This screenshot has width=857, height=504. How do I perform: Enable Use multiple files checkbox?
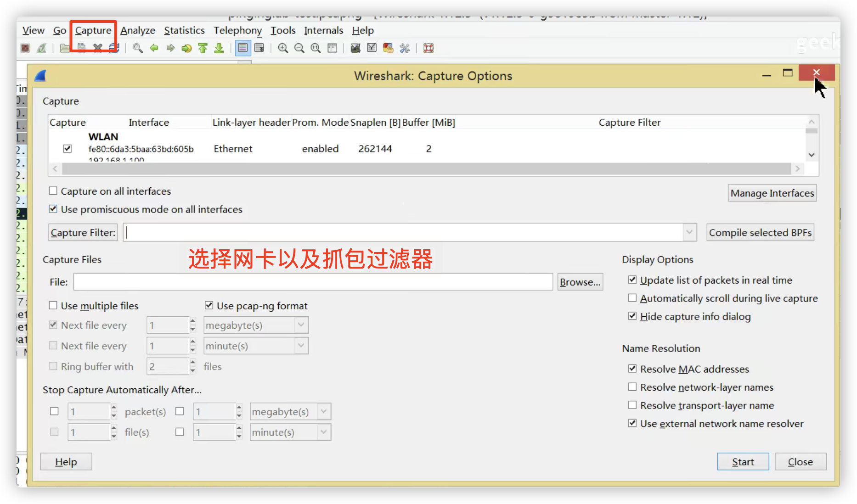[x=53, y=305]
